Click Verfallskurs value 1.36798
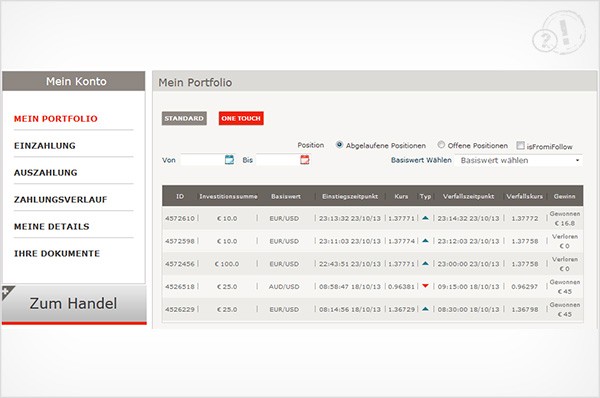This screenshot has height=398, width=600. point(525,309)
